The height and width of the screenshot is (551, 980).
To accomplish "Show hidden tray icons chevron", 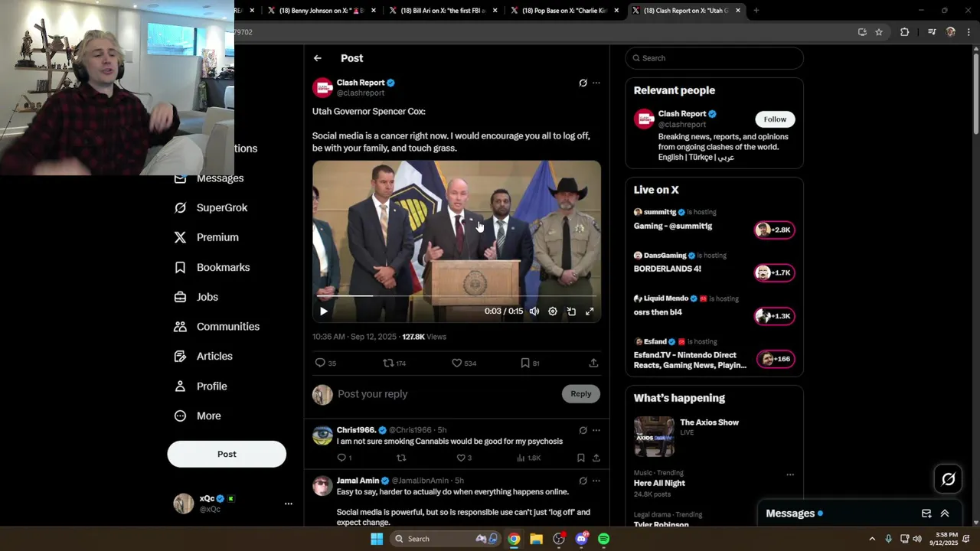I will (x=872, y=539).
